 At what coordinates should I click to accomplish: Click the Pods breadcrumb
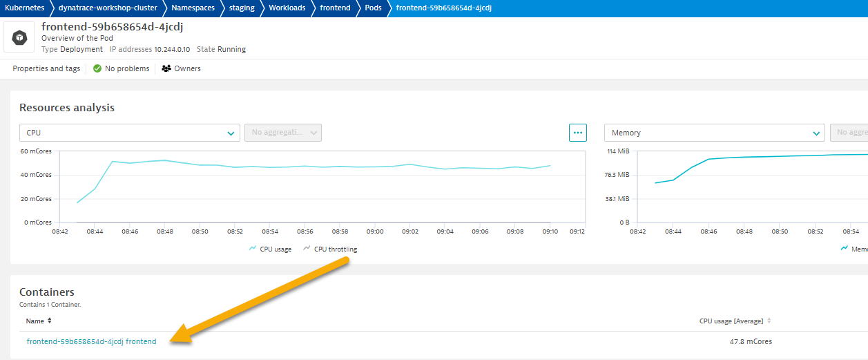pos(373,8)
